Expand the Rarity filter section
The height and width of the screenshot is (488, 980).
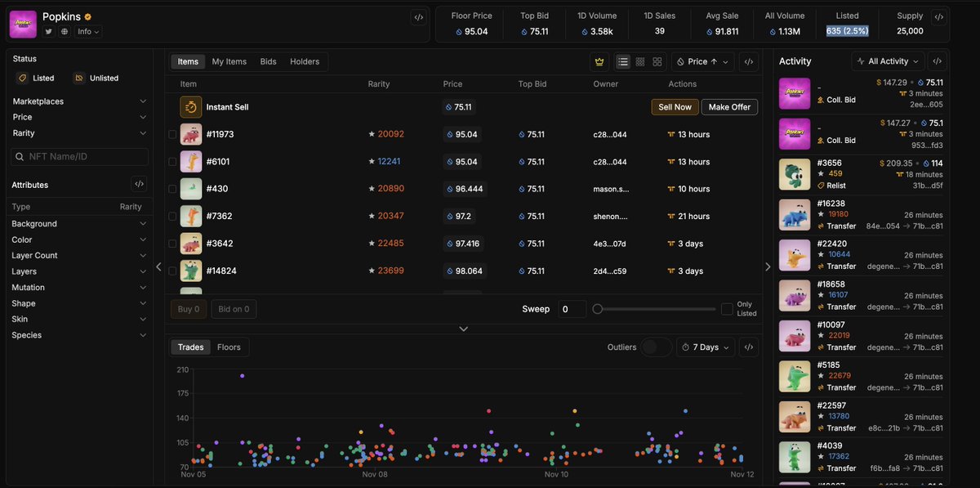point(80,132)
